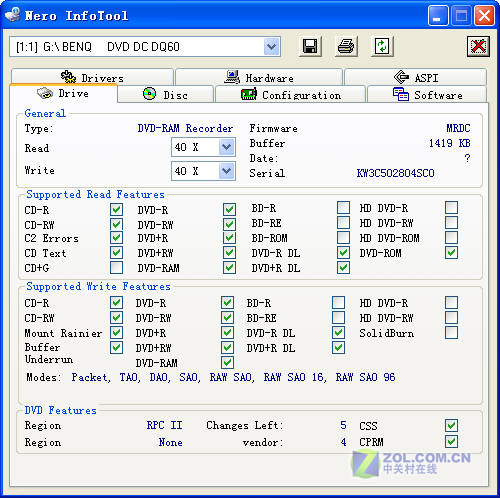Open the Write speed 40 X dropdown
The image size is (500, 498).
227,171
